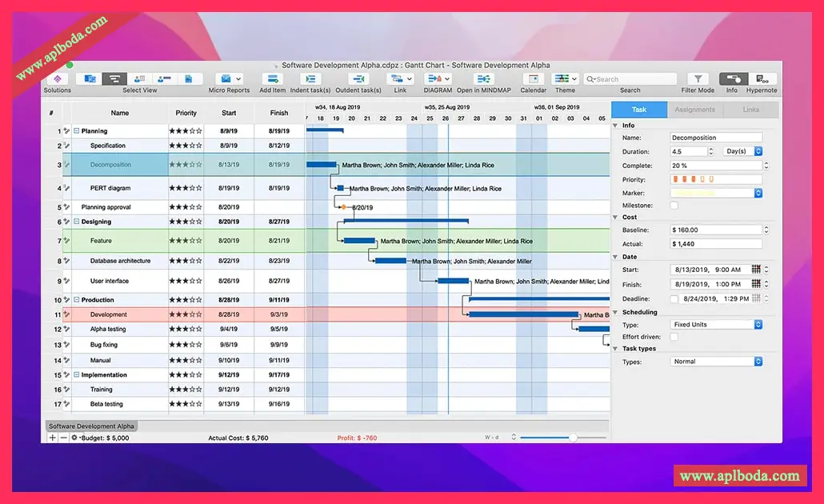This screenshot has width=824, height=504.
Task: Click the Indent task(s) icon
Action: click(310, 79)
